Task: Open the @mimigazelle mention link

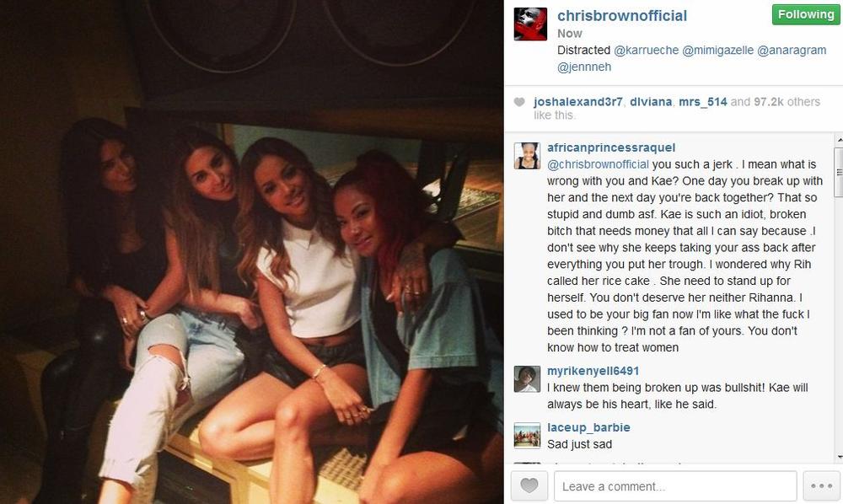Action: 717,50
